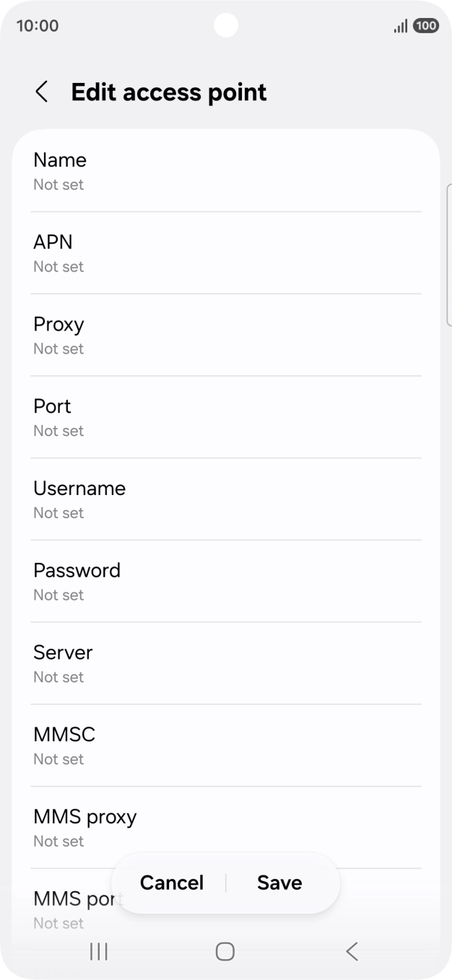Edit the APN setting
The image size is (452, 980).
coord(225,253)
